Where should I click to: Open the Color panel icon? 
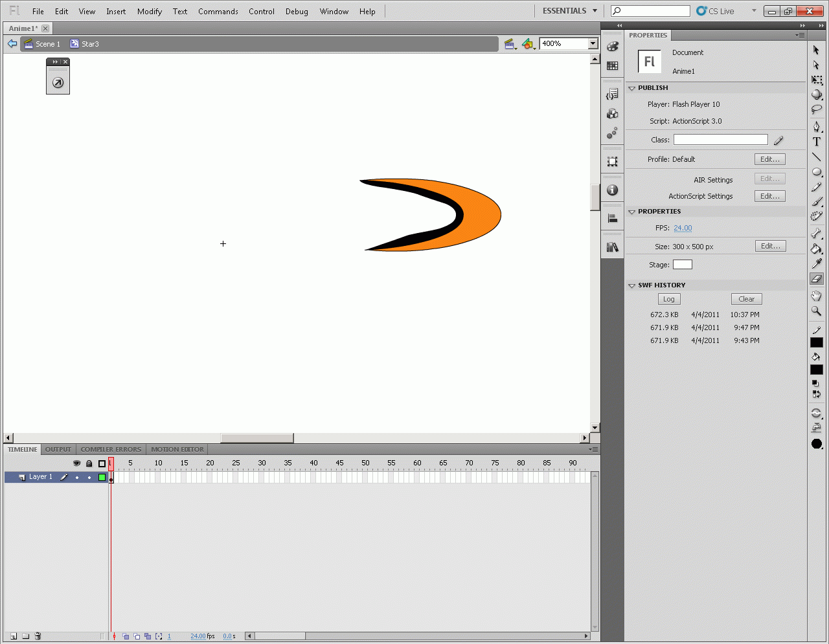point(612,47)
